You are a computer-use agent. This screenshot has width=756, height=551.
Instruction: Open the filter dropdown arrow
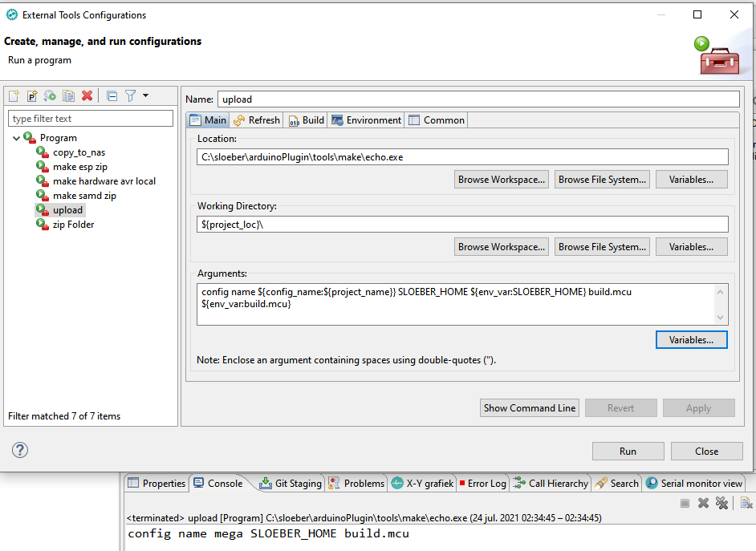145,95
